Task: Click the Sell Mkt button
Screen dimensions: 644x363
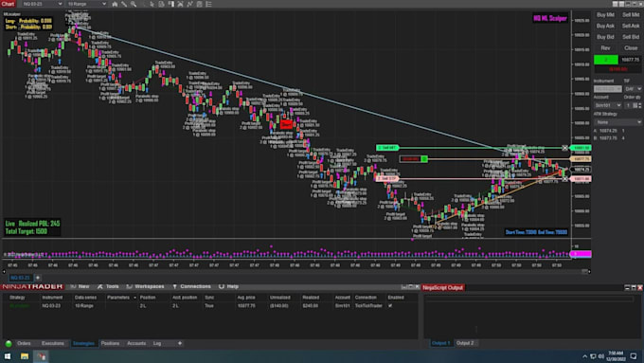Action: pos(631,15)
